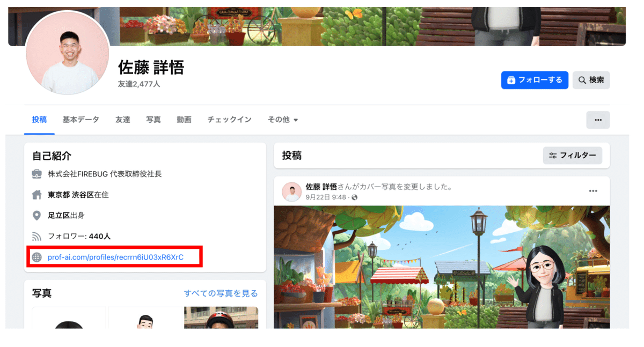Select the 写真 tab
This screenshot has height=347, width=644.
[x=153, y=120]
